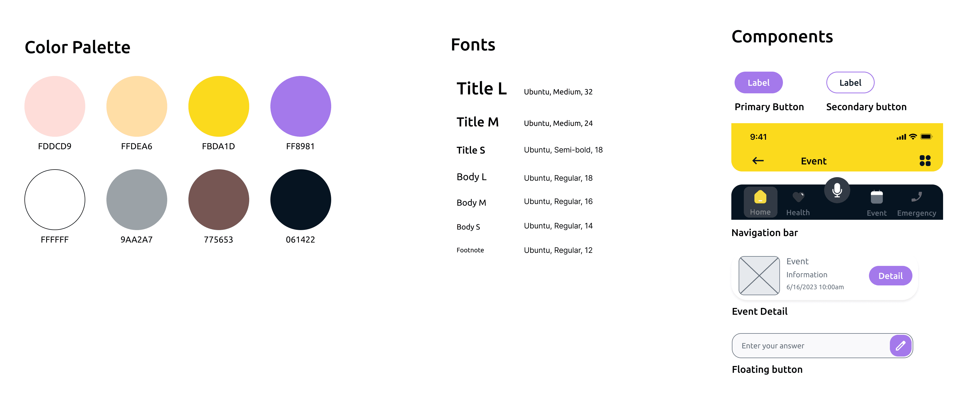980x401 pixels.
Task: Tap the microphone button on navigation bar
Action: 837,190
